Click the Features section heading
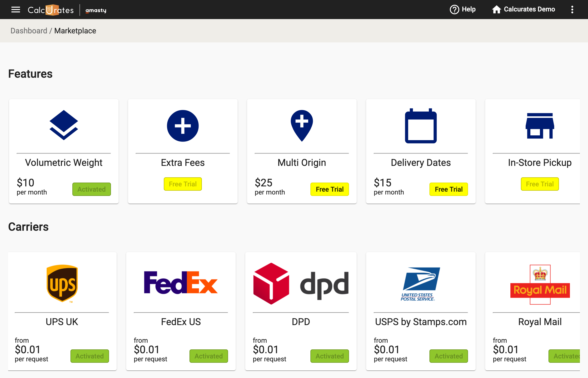Image resolution: width=588 pixels, height=378 pixels. pos(30,74)
